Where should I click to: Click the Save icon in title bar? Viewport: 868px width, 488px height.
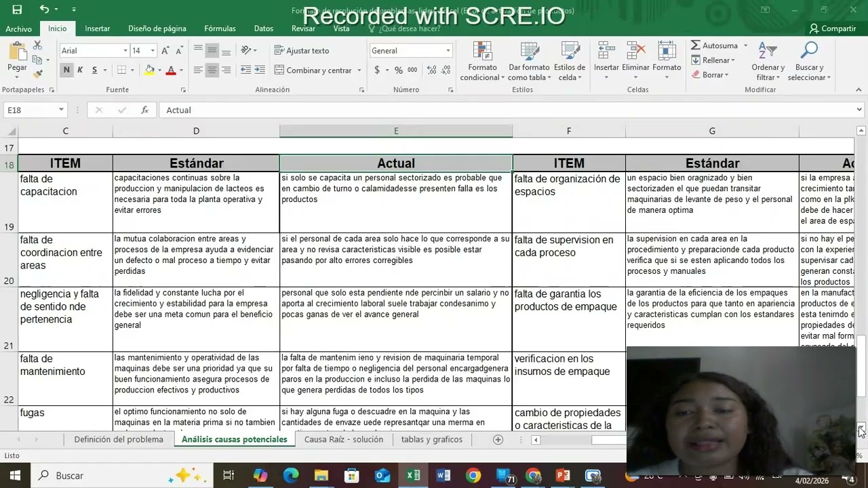(x=17, y=9)
